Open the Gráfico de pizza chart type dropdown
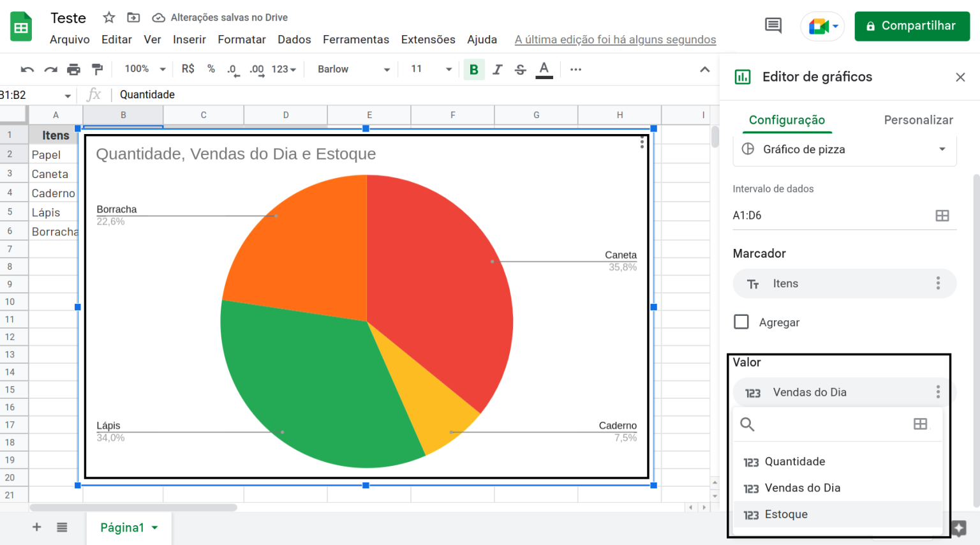The height and width of the screenshot is (545, 980). click(x=844, y=149)
